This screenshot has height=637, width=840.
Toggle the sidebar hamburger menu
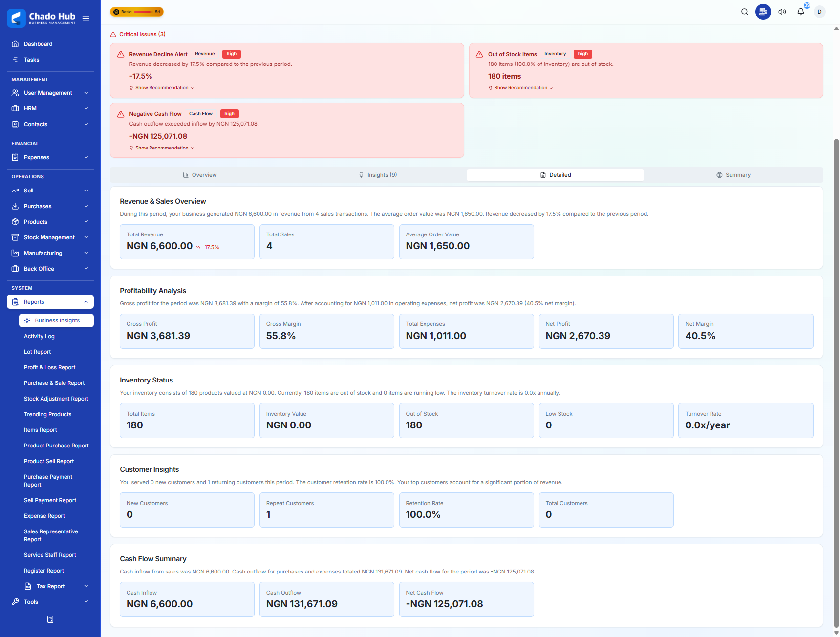point(86,19)
